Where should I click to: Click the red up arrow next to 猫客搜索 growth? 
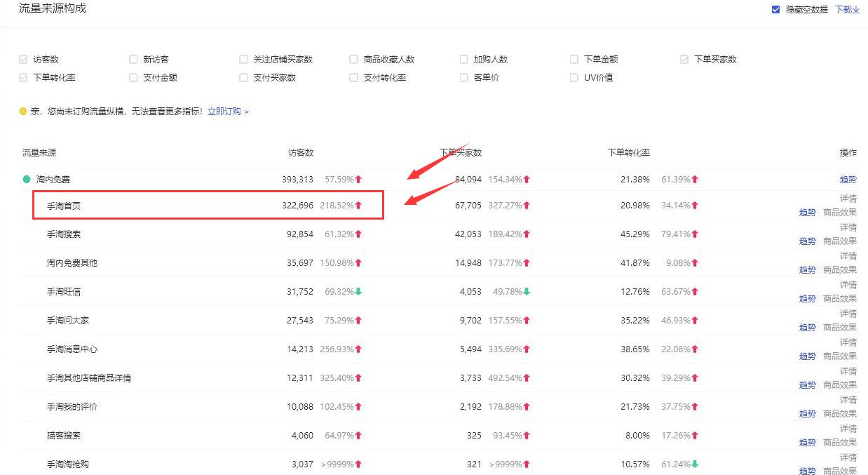358,435
